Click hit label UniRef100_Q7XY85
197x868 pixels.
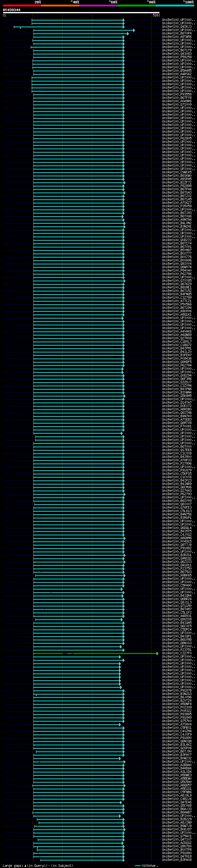click(177, 281)
